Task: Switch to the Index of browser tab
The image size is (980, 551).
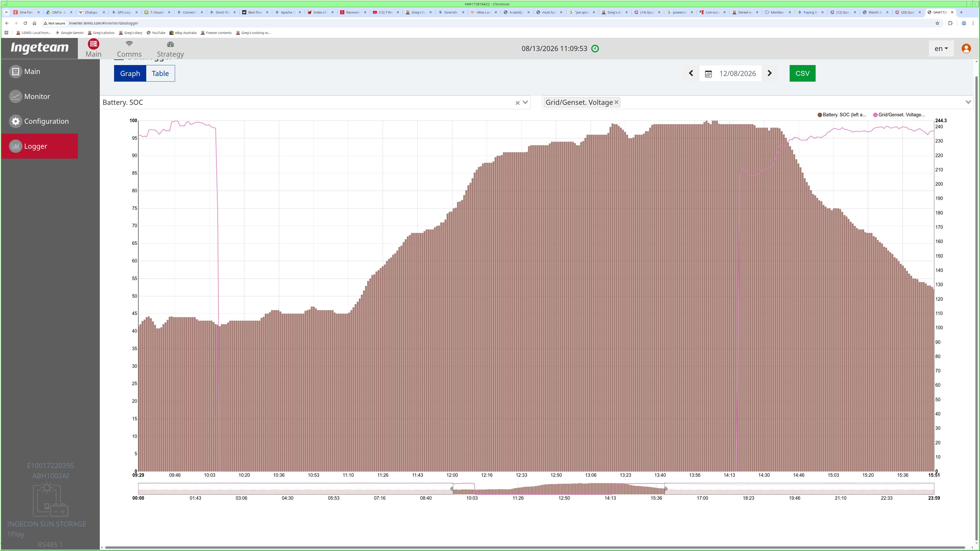Action: coord(317,12)
